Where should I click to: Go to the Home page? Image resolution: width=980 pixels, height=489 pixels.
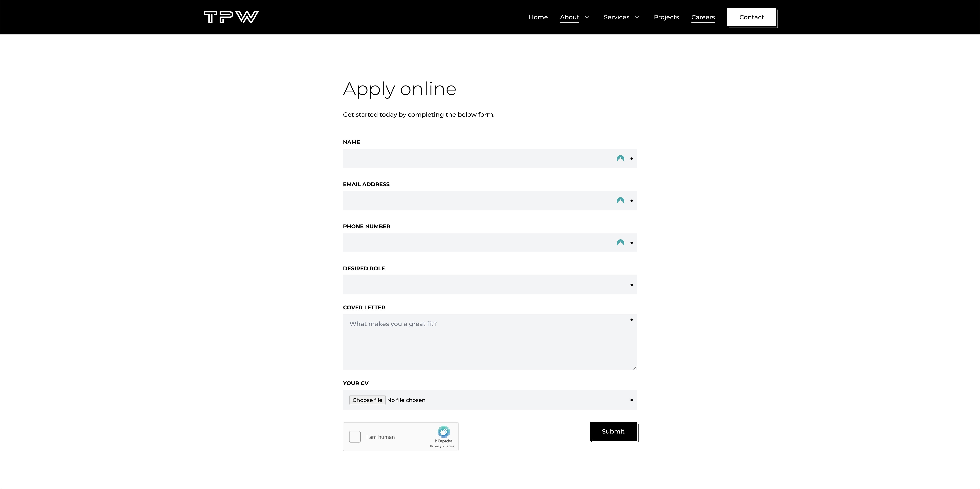(538, 17)
